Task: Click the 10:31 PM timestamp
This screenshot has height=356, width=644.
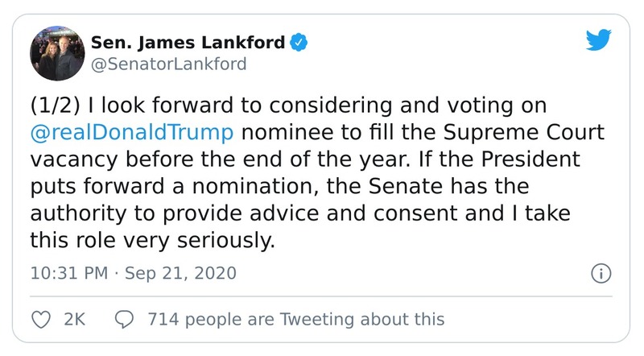Action: (68, 273)
